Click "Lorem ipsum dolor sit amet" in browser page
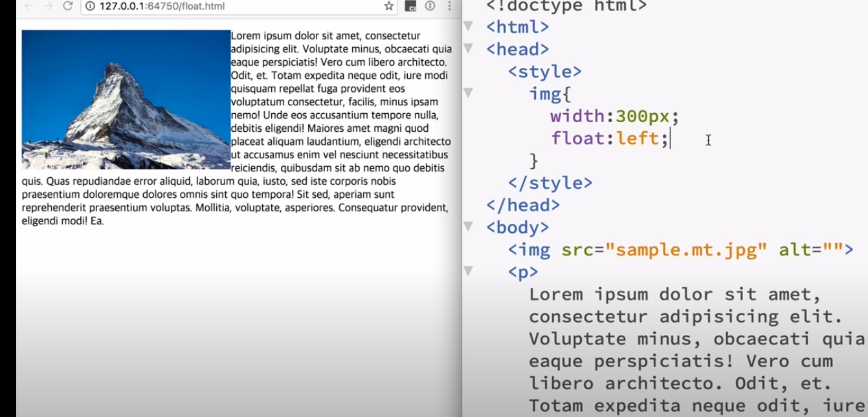868x417 pixels. (x=289, y=36)
